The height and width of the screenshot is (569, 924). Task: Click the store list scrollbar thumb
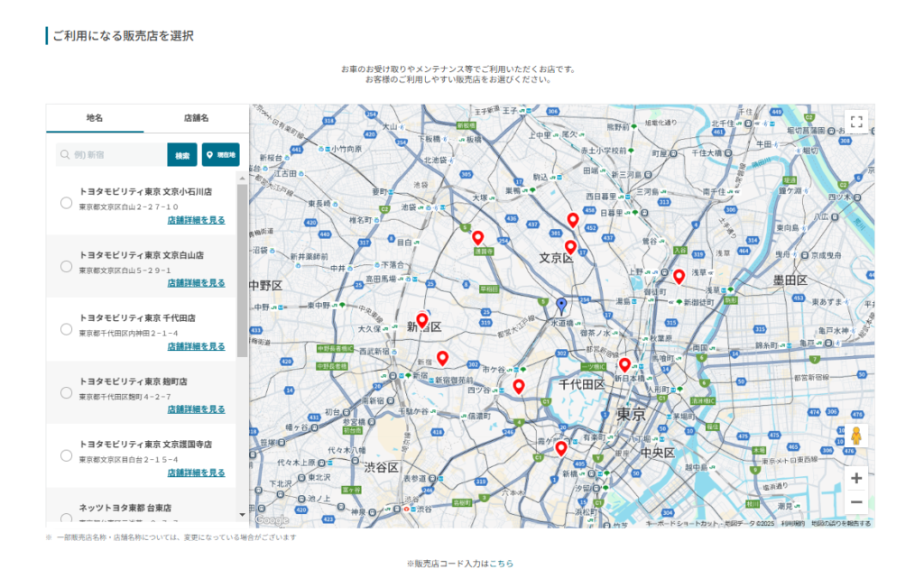click(242, 271)
